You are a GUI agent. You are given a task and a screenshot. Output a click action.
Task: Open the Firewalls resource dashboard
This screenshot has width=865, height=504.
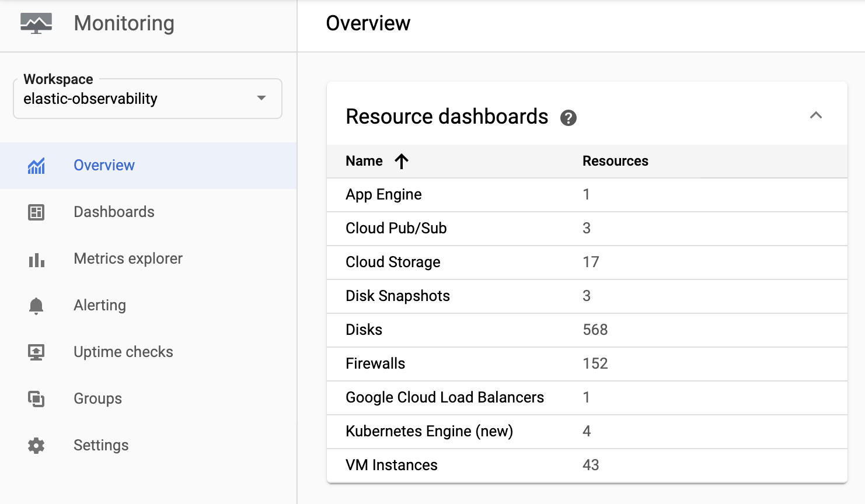(x=375, y=364)
